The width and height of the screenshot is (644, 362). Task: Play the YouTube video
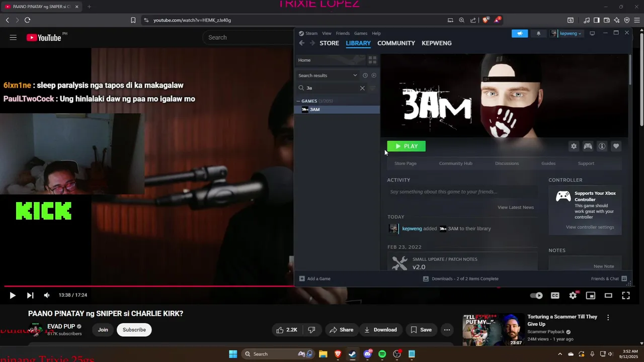coord(13,296)
